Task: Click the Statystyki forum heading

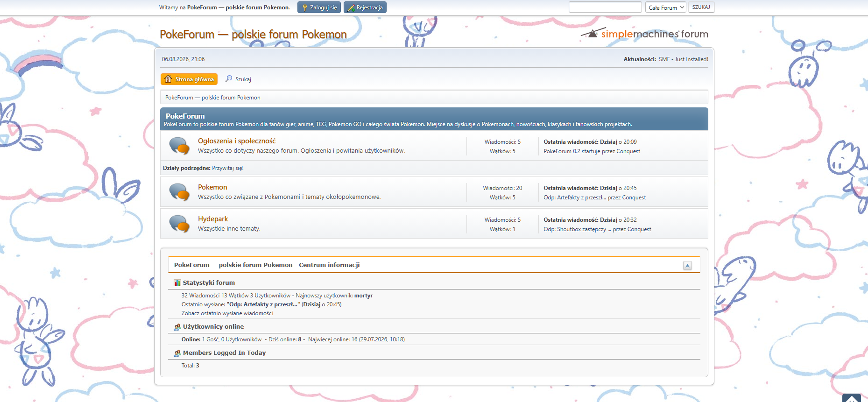Action: 209,283
